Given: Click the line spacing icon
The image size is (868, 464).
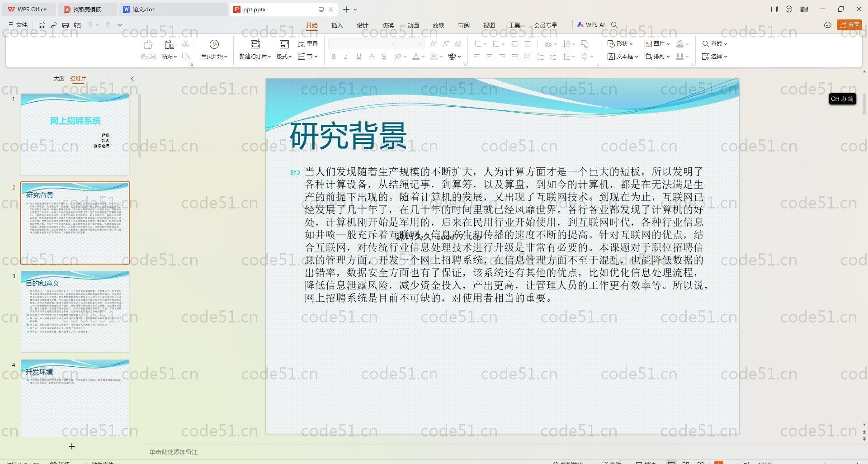Looking at the screenshot, I should (566, 57).
